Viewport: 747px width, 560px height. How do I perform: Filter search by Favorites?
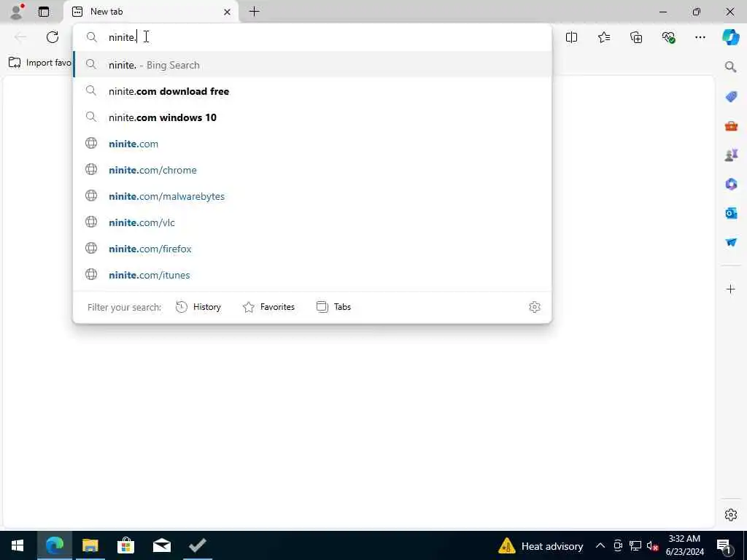(x=268, y=307)
